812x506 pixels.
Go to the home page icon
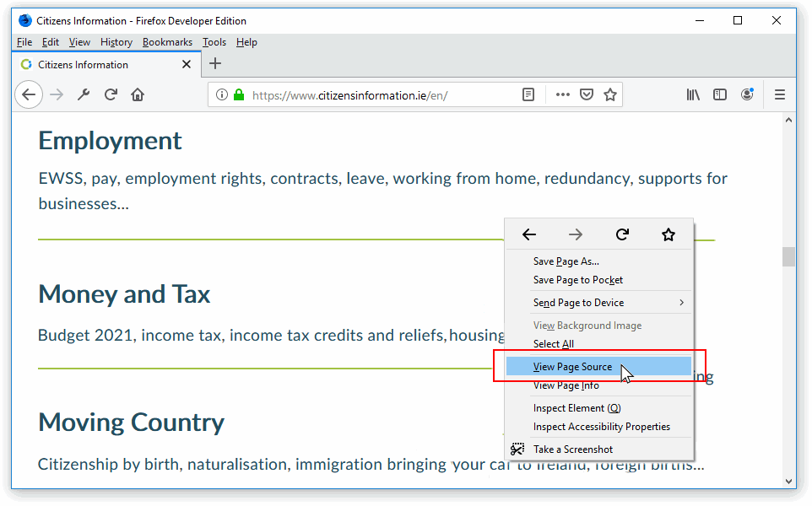[138, 94]
